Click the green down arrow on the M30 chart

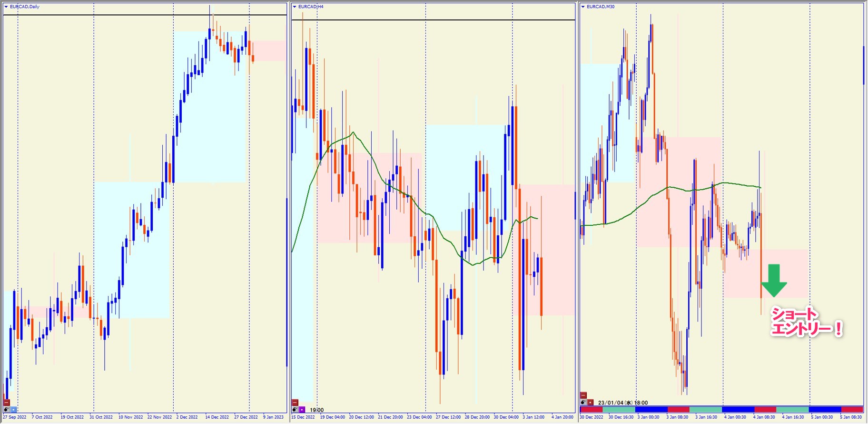(774, 281)
